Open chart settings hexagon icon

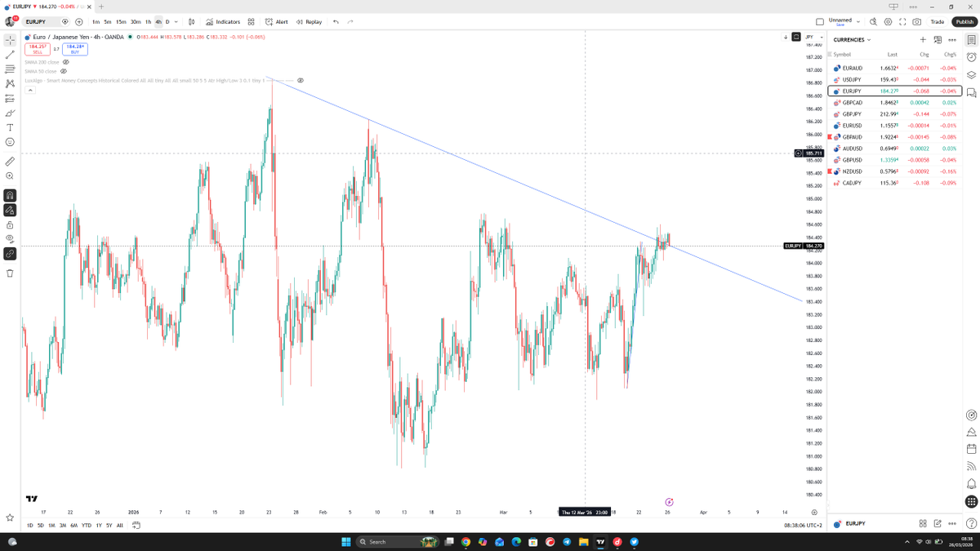(888, 22)
